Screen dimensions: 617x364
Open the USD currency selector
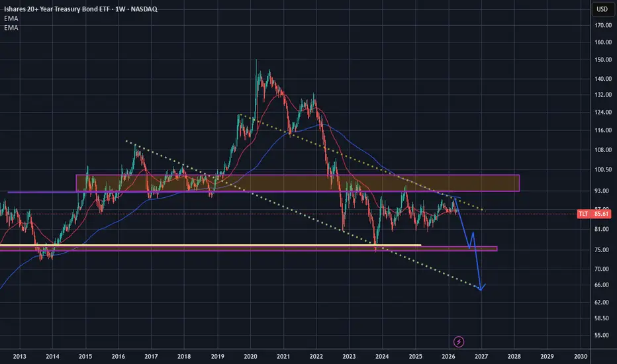(602, 9)
